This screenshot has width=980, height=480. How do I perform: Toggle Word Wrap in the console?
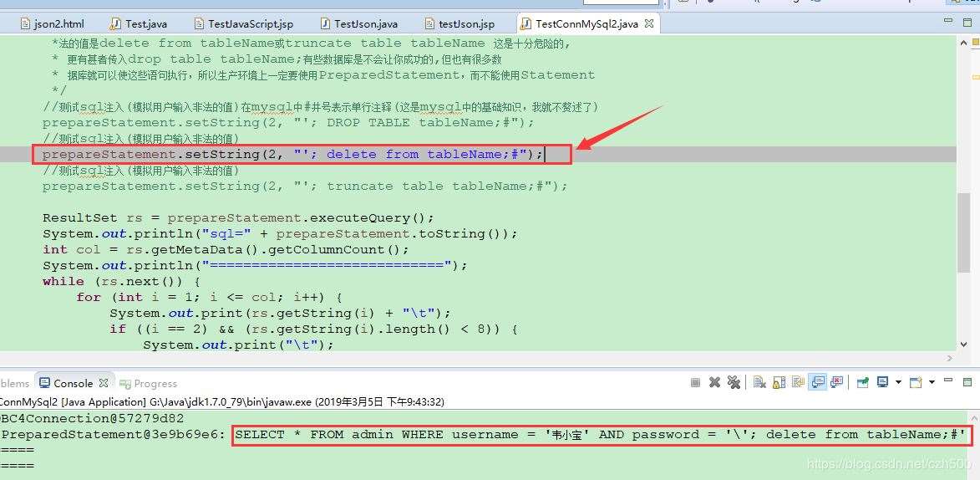click(798, 382)
